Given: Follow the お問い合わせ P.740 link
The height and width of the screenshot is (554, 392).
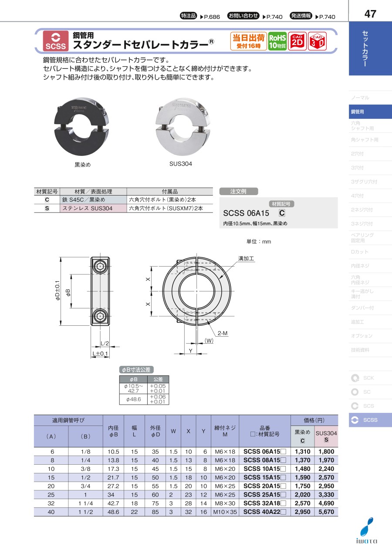Looking at the screenshot, I should pos(255,16).
